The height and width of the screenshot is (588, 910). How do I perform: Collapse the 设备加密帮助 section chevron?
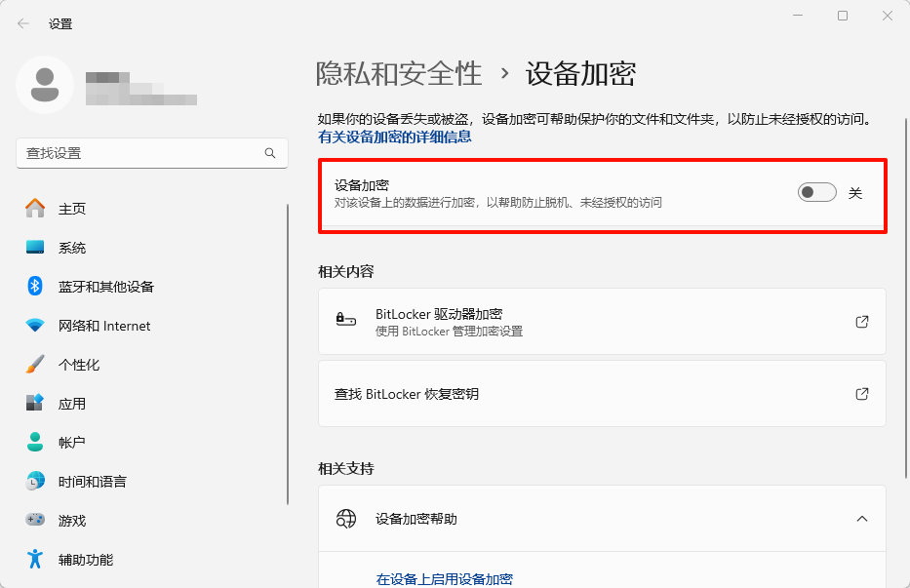point(861,519)
